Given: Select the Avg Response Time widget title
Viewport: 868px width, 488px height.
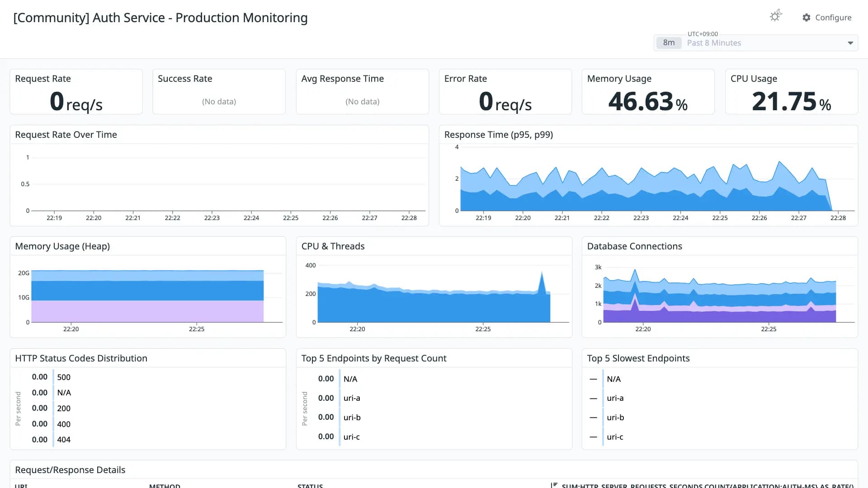Looking at the screenshot, I should (342, 79).
